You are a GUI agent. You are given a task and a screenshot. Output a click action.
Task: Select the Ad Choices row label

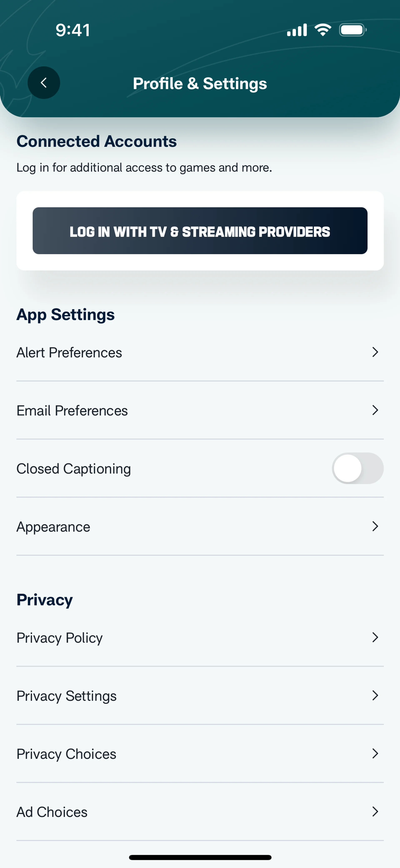point(52,812)
